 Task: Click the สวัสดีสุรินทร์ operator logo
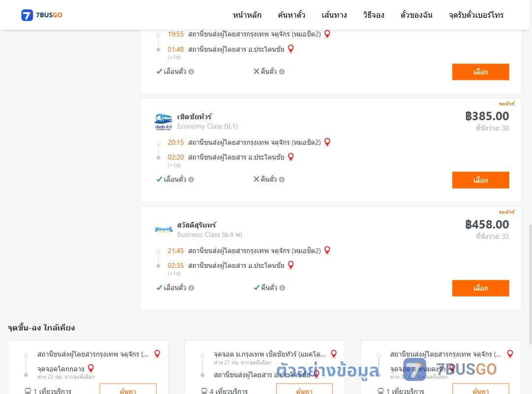pos(164,230)
